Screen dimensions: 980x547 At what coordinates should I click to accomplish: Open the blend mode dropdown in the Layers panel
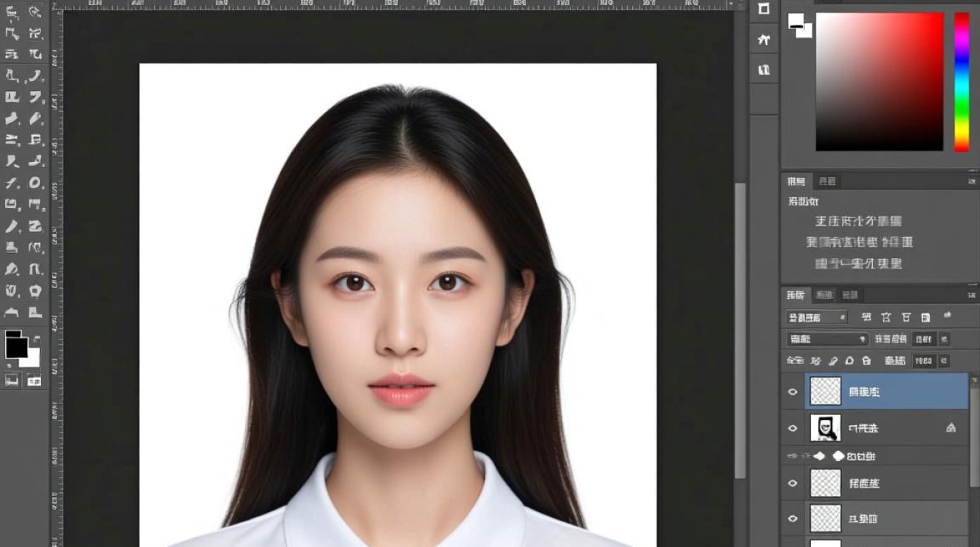(828, 338)
